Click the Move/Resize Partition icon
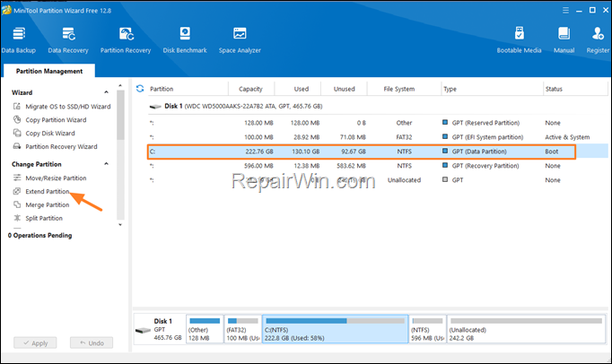 [17, 178]
